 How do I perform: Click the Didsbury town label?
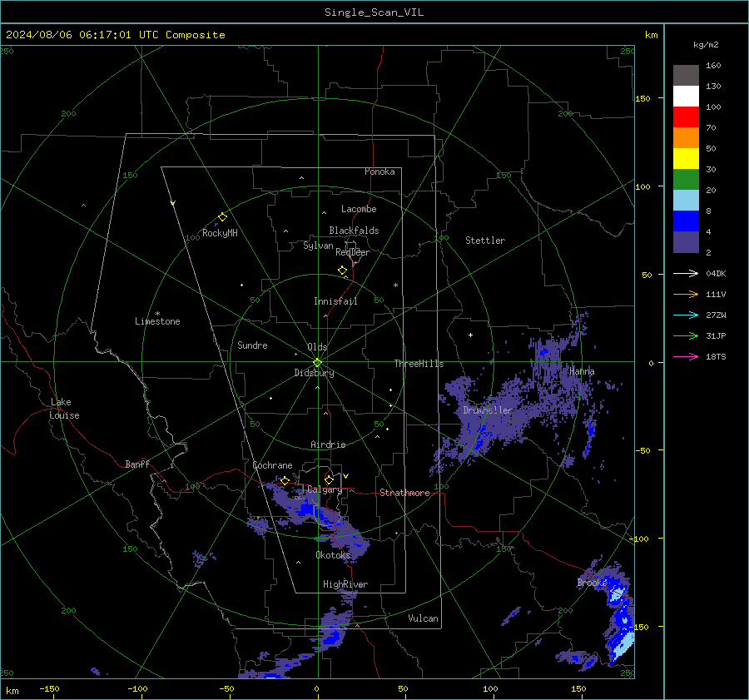pos(314,373)
